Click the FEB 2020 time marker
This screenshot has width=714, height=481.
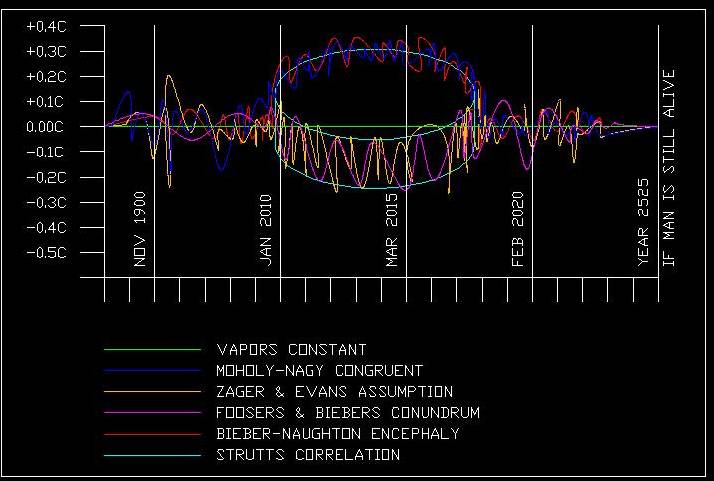tap(518, 229)
